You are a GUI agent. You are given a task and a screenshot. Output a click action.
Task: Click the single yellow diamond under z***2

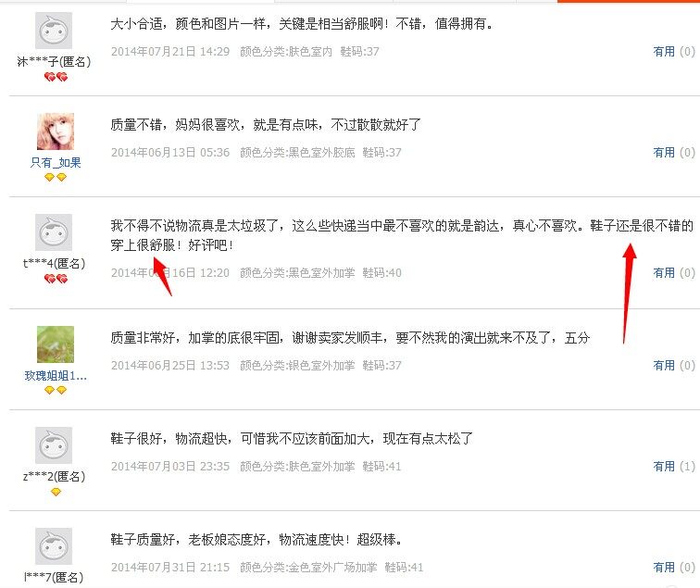(56, 492)
